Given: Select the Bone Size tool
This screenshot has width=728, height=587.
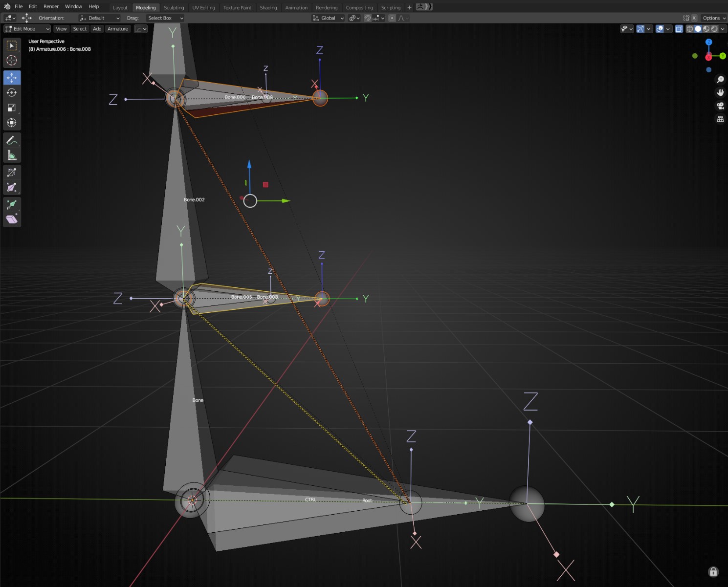Looking at the screenshot, I should 12,188.
